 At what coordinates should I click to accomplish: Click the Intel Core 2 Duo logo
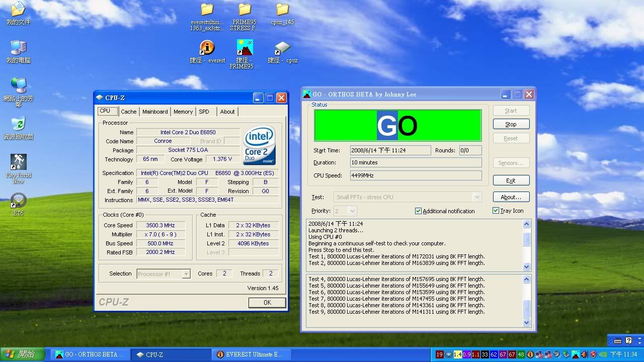tap(260, 146)
